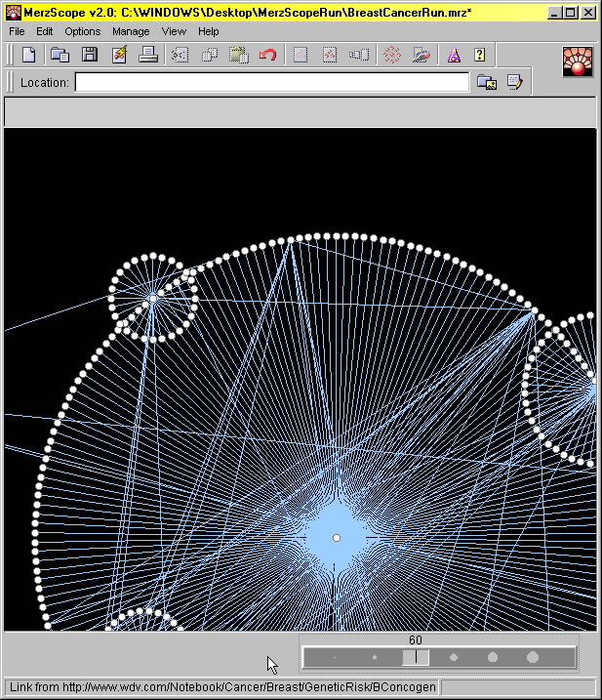Click the central white node of the graph
Screen dimensions: 602x700
click(337, 538)
